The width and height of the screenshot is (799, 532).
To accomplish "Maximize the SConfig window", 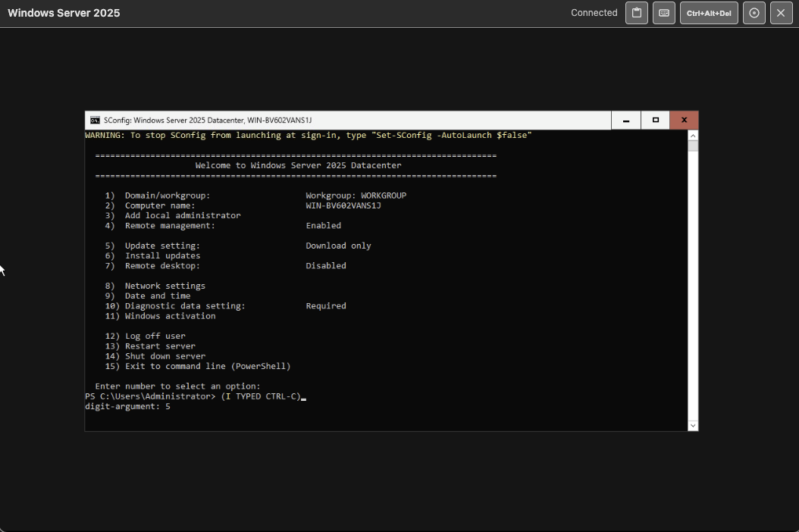I will pos(655,120).
